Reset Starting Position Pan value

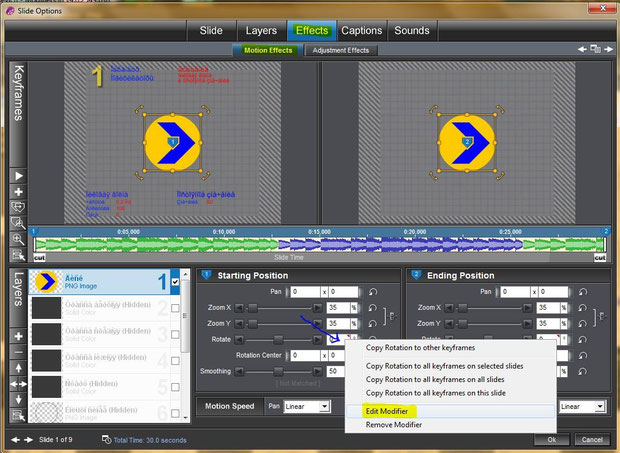[373, 292]
